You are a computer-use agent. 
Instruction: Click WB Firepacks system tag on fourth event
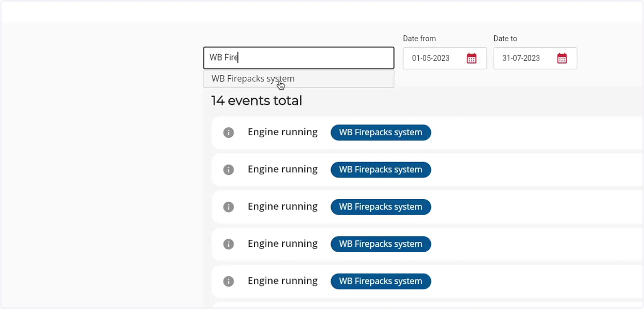[380, 244]
